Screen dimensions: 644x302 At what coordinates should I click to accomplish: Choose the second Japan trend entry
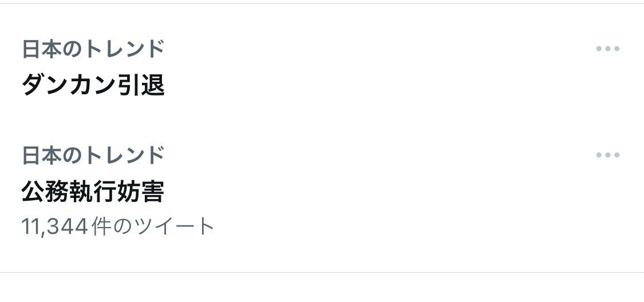pyautogui.click(x=93, y=192)
